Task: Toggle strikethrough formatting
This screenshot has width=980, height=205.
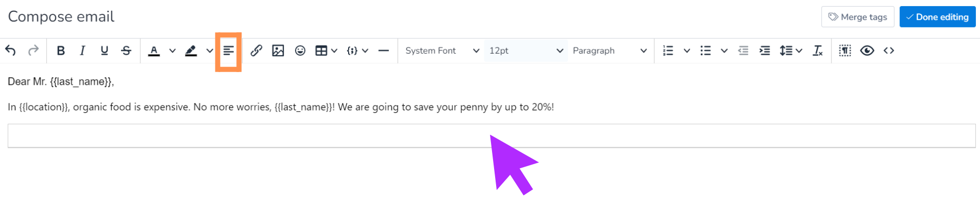Action: pos(126,51)
